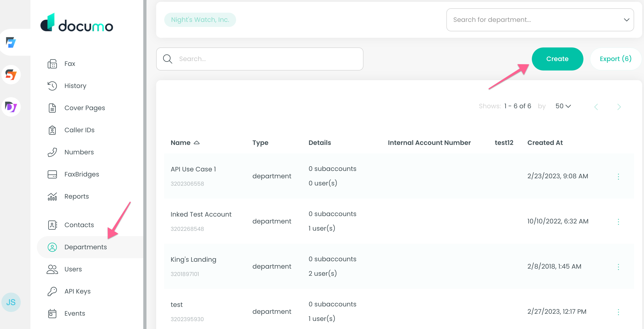Open options menu for King's Landing

[x=618, y=267]
